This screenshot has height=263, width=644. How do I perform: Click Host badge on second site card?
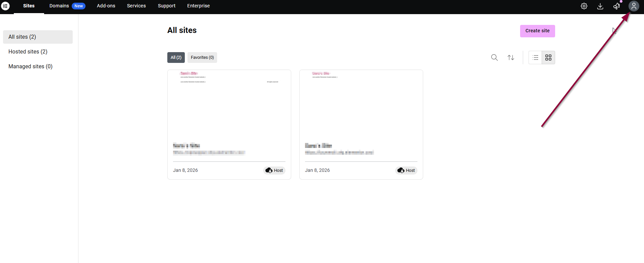(406, 170)
